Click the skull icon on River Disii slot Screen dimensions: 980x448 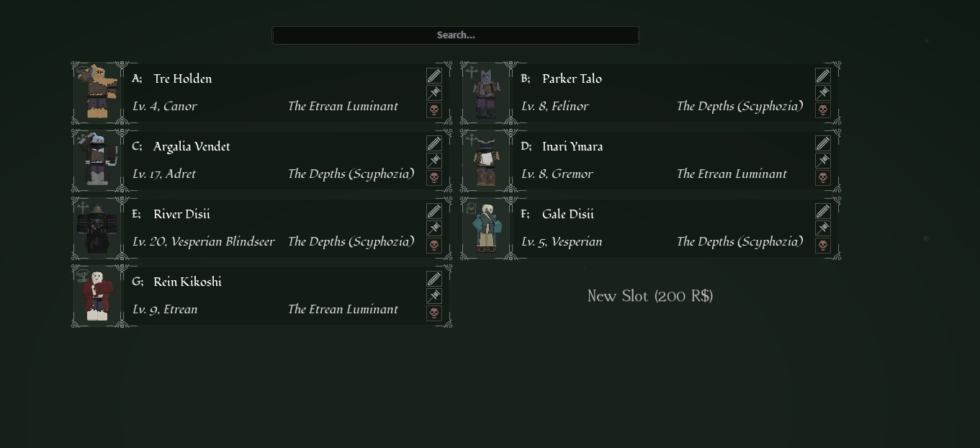[x=434, y=246]
